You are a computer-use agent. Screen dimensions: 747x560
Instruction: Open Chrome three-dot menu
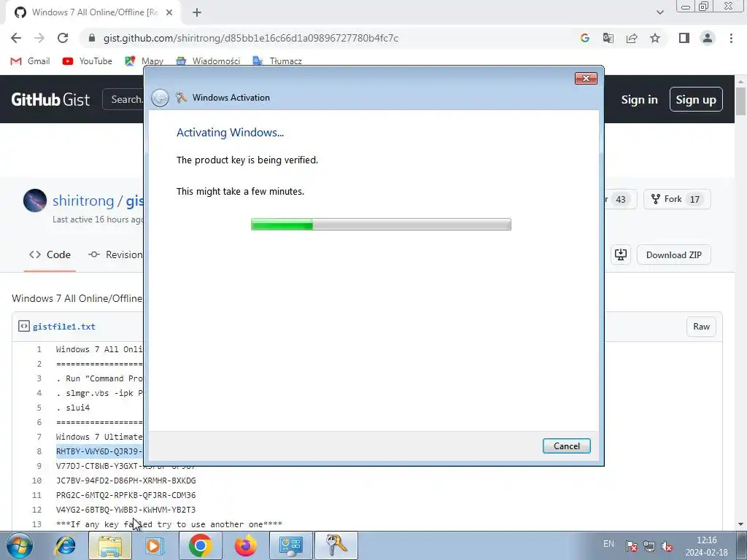click(731, 38)
